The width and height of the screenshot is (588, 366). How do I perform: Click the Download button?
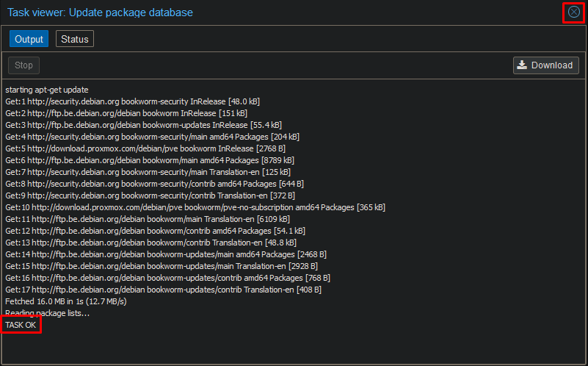click(x=545, y=65)
